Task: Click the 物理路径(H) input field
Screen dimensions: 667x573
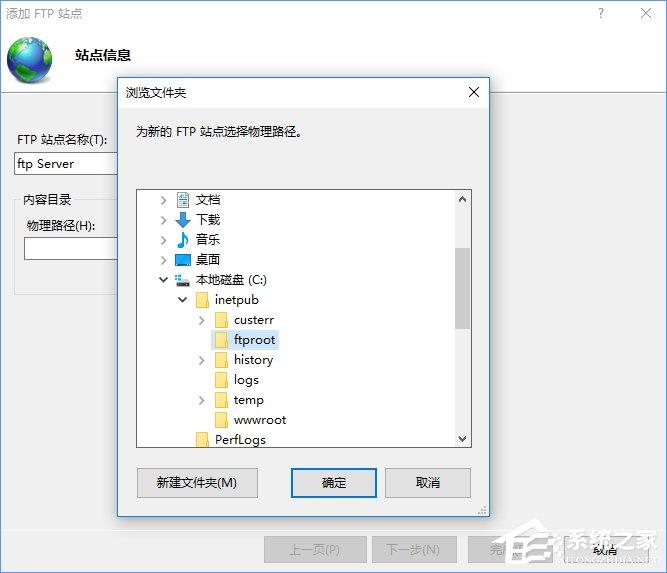Action: click(x=71, y=248)
